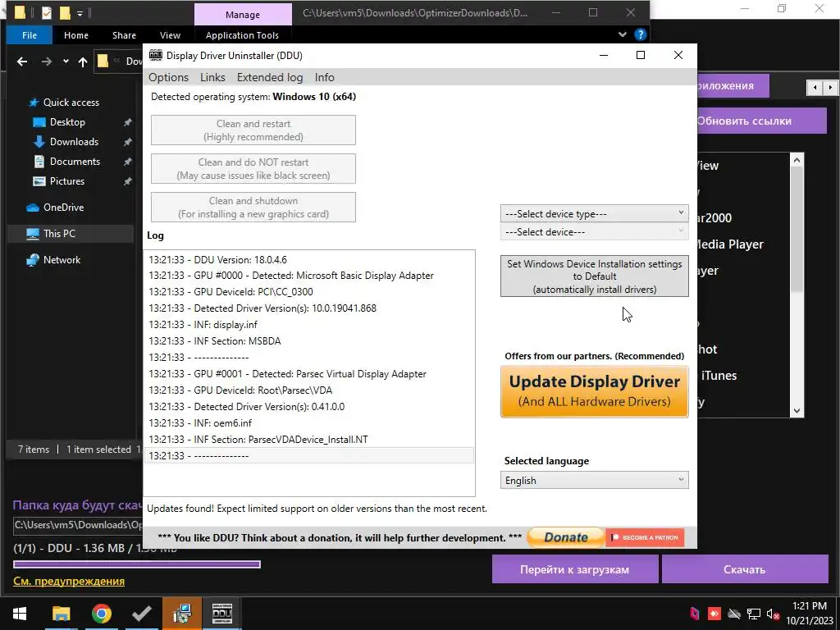This screenshot has height=630, width=840.
Task: Select the Microsoft Basic Display Adapter log line
Action: [309, 276]
